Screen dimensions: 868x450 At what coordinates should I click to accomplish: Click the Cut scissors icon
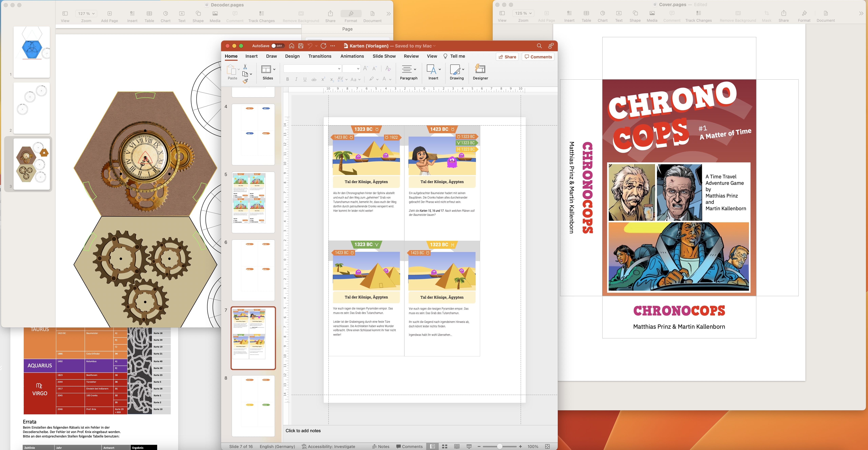[245, 67]
